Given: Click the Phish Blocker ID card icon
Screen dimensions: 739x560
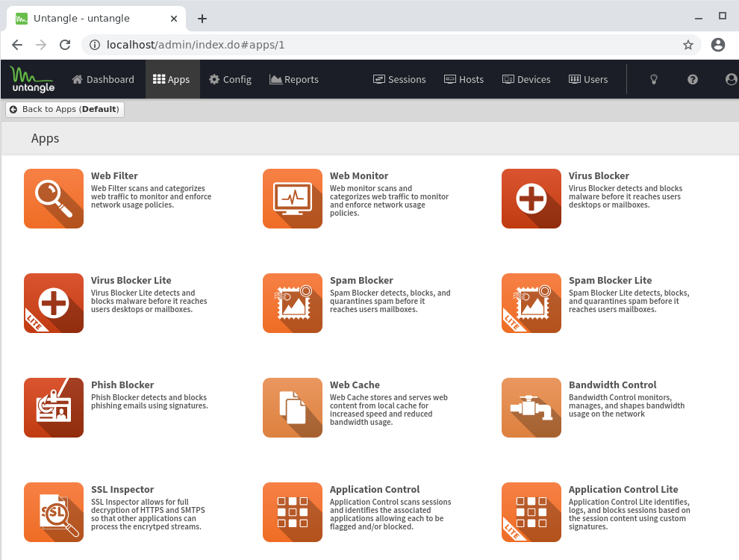Looking at the screenshot, I should (x=54, y=408).
